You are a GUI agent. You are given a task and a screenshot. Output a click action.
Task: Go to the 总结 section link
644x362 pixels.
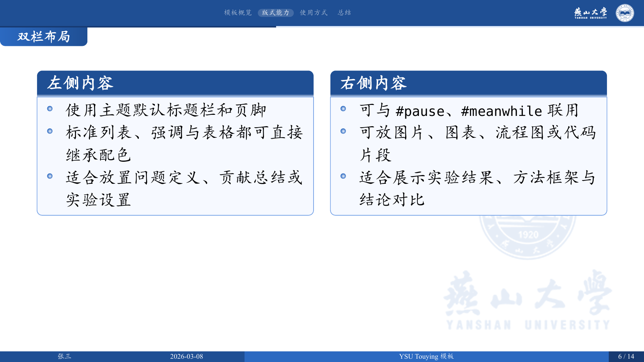(x=344, y=12)
